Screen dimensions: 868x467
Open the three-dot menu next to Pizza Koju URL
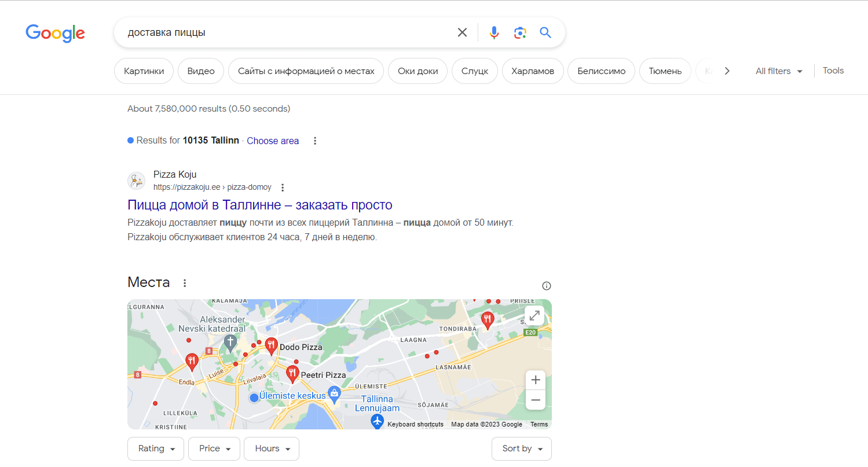283,187
